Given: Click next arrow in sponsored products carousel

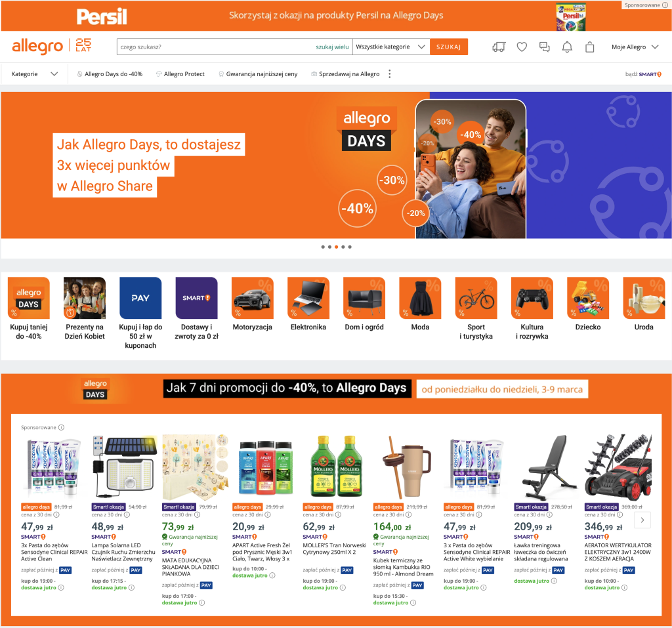Looking at the screenshot, I should (x=642, y=520).
